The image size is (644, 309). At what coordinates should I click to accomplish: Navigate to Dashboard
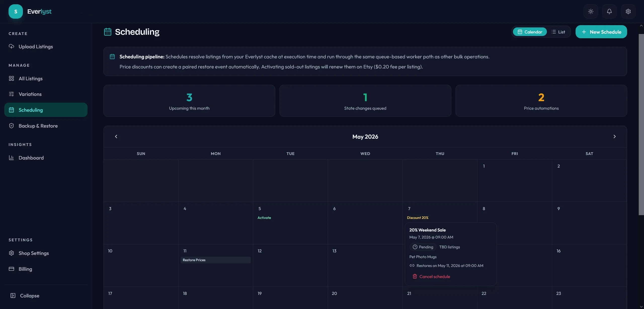(46, 158)
